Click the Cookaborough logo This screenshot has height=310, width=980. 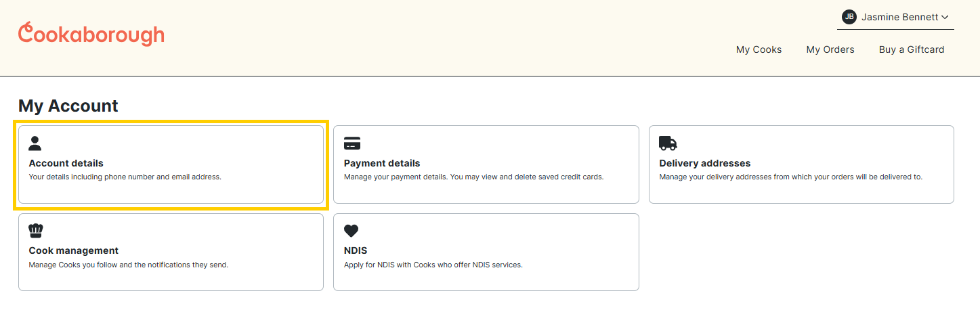coord(91,34)
